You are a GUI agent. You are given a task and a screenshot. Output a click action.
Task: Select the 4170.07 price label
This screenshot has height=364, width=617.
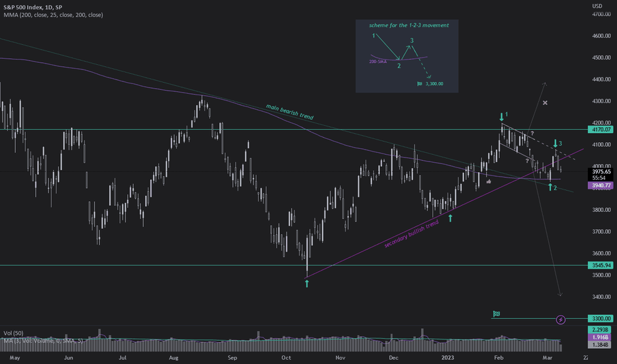click(600, 130)
